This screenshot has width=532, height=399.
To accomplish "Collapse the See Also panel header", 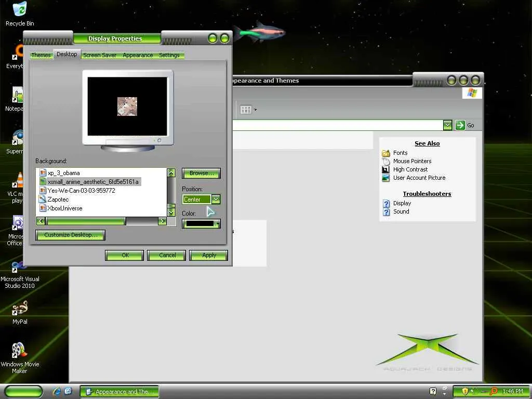I will click(x=427, y=143).
